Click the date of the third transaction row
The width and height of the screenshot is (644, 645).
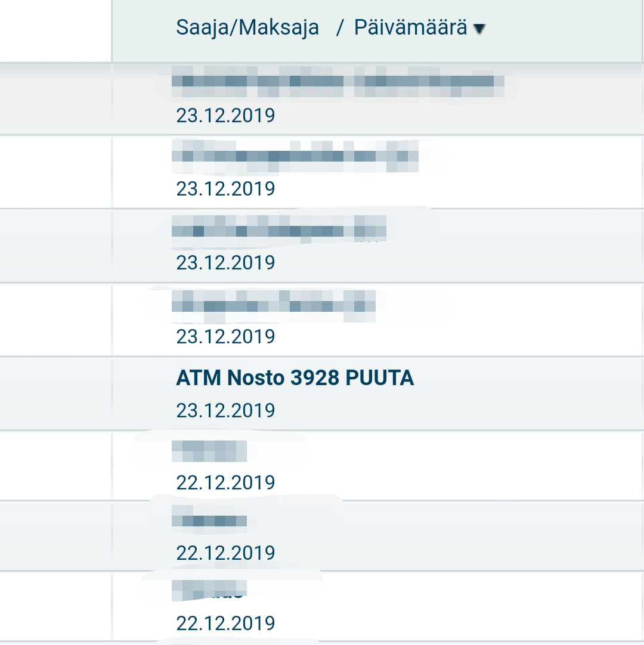tap(225, 262)
